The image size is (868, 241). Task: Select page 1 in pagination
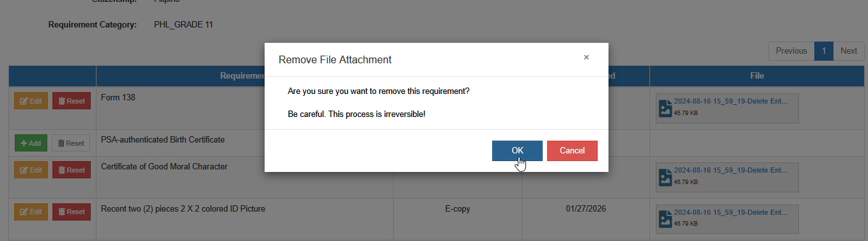click(x=824, y=51)
